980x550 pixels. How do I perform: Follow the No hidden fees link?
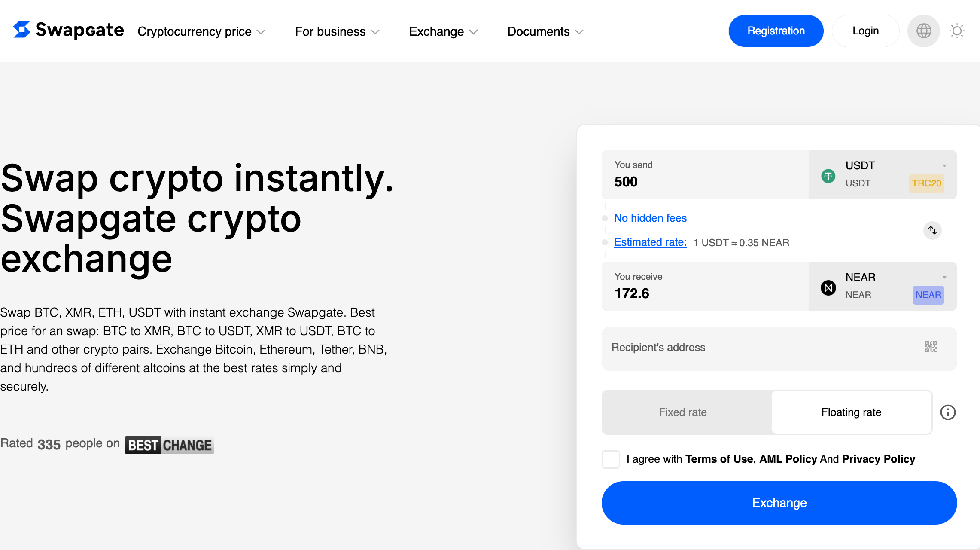point(650,218)
